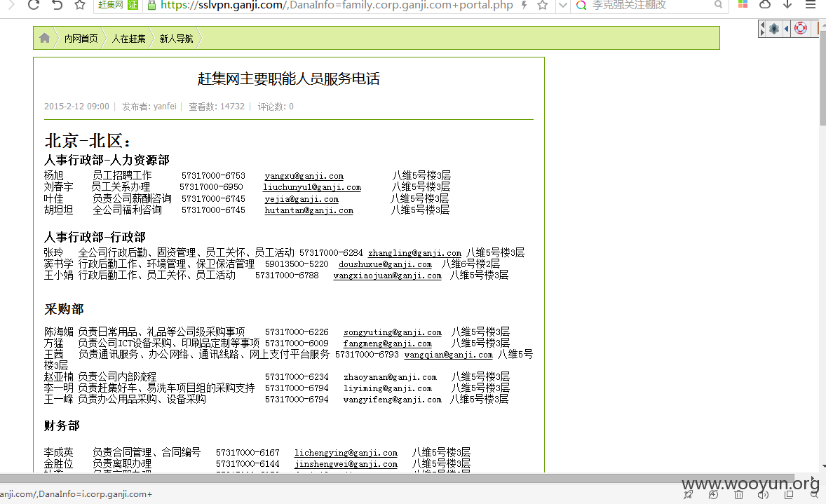This screenshot has width=826, height=504.
Task: Click the bookmark star left of the address bar
Action: pos(79,5)
